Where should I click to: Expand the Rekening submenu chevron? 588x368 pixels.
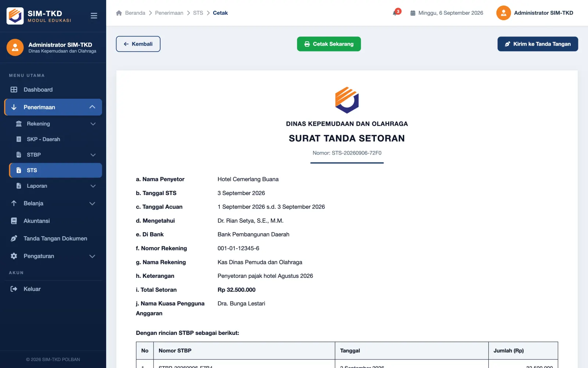pyautogui.click(x=93, y=124)
